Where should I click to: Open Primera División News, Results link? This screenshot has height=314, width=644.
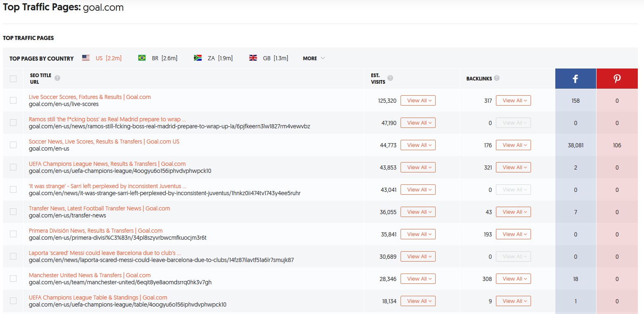click(x=96, y=231)
